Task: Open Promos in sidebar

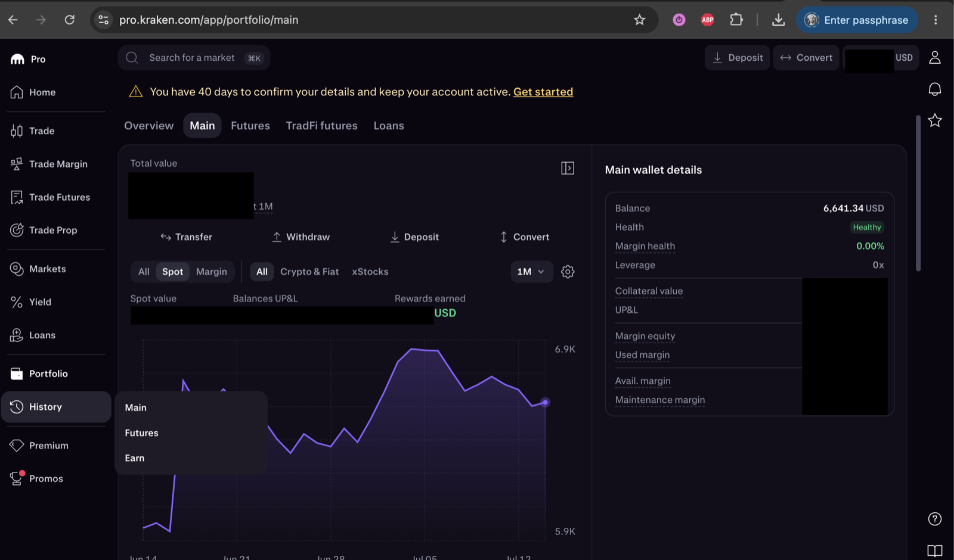Action: click(36, 478)
